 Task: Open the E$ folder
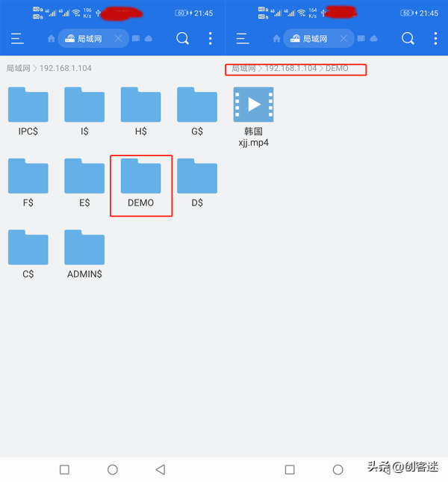coord(84,183)
